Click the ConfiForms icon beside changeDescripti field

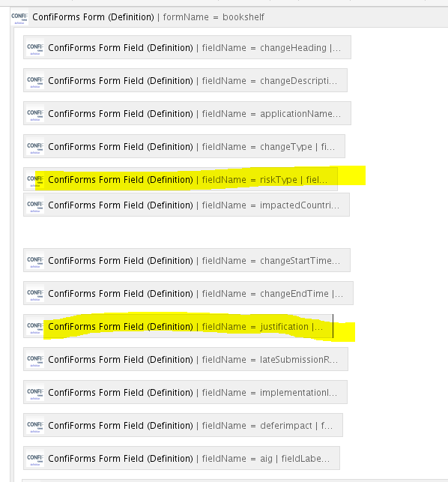(x=35, y=80)
